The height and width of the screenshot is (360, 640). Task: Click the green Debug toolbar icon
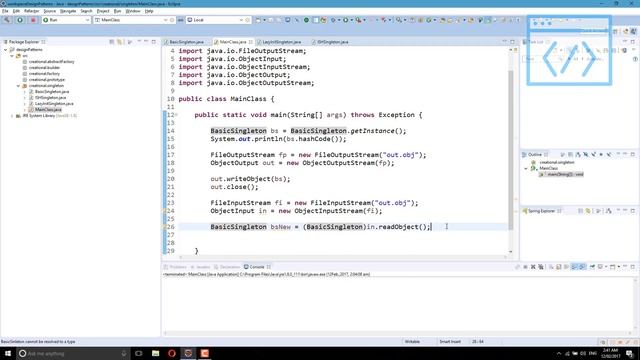point(333,20)
